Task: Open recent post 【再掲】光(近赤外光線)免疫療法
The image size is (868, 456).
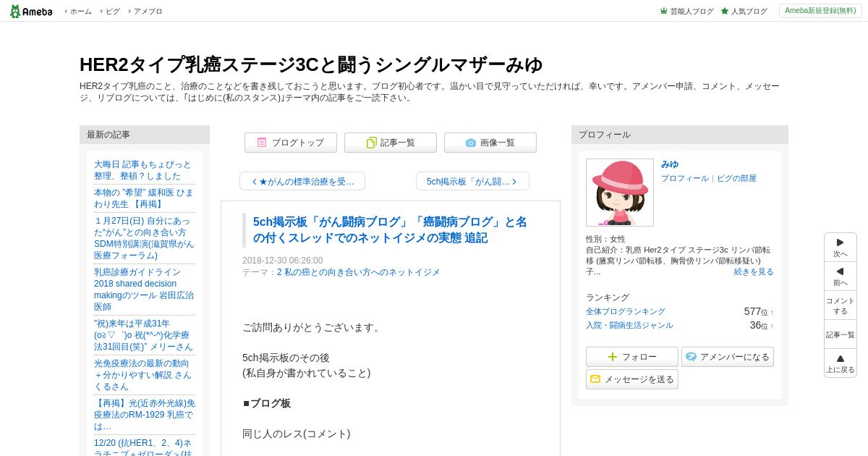Action: click(144, 415)
